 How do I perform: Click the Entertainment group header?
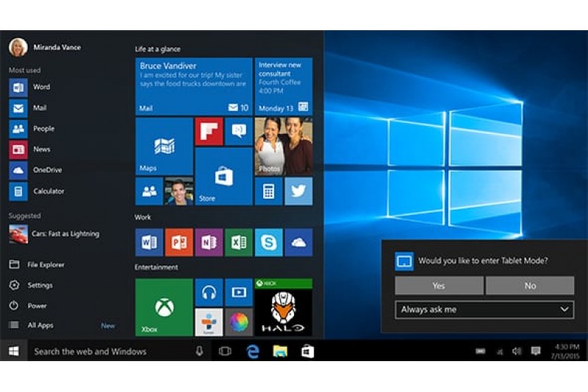157,267
